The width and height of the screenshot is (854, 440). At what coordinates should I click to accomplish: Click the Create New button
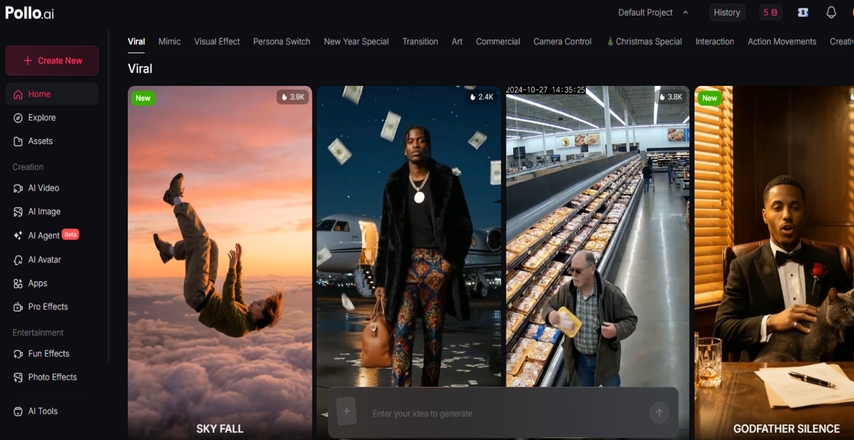[52, 60]
